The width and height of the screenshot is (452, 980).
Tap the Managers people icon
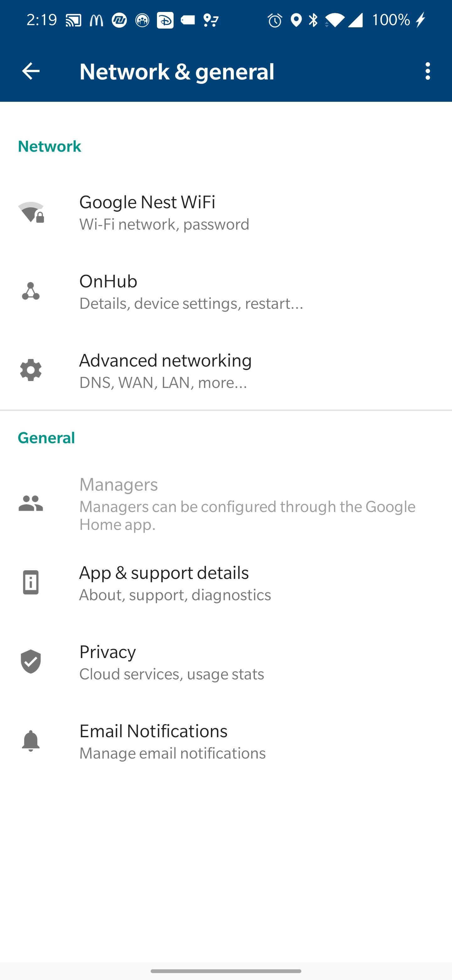[31, 503]
